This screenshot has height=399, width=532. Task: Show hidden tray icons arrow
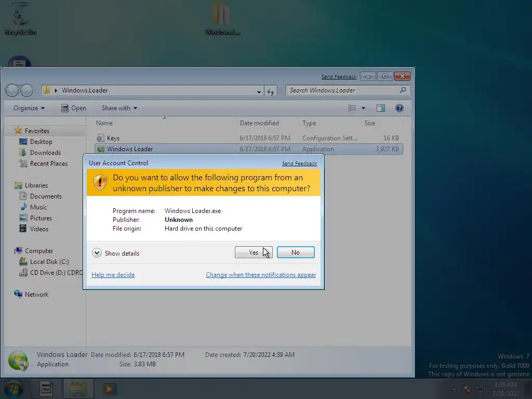pyautogui.click(x=454, y=389)
